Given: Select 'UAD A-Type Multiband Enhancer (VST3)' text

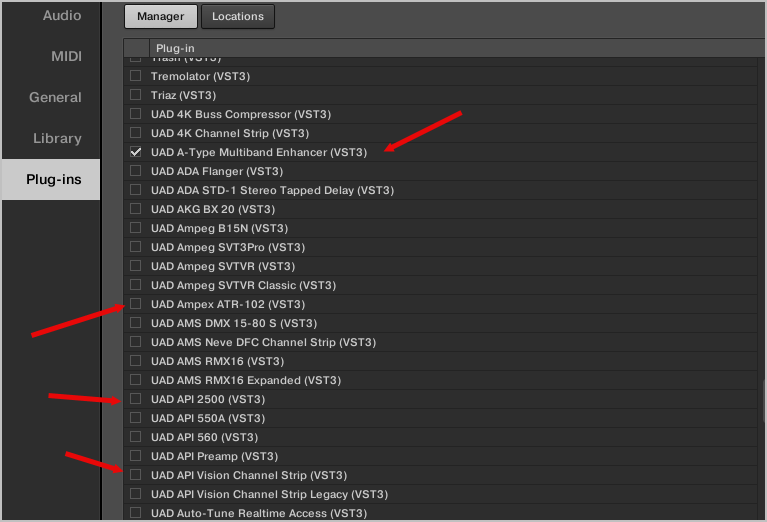Looking at the screenshot, I should [259, 153].
